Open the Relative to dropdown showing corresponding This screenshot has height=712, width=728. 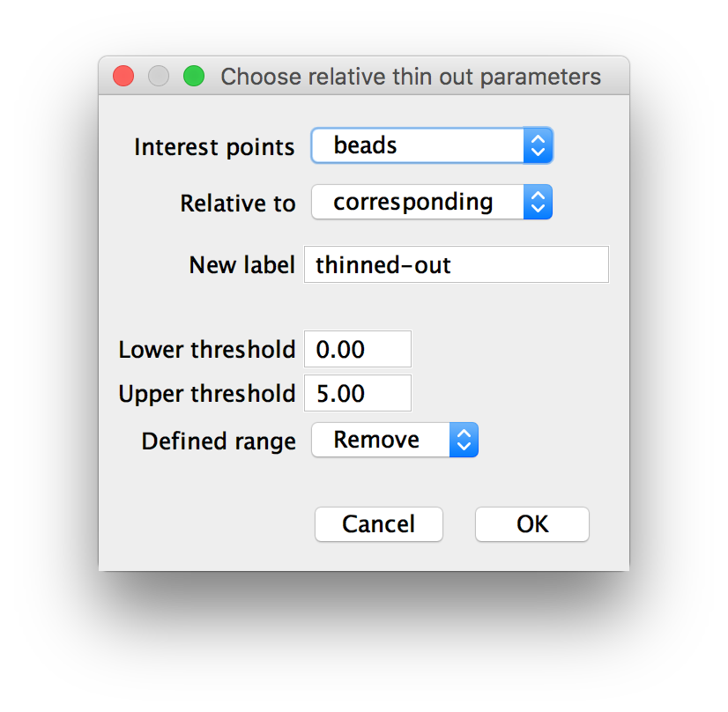pyautogui.click(x=432, y=202)
